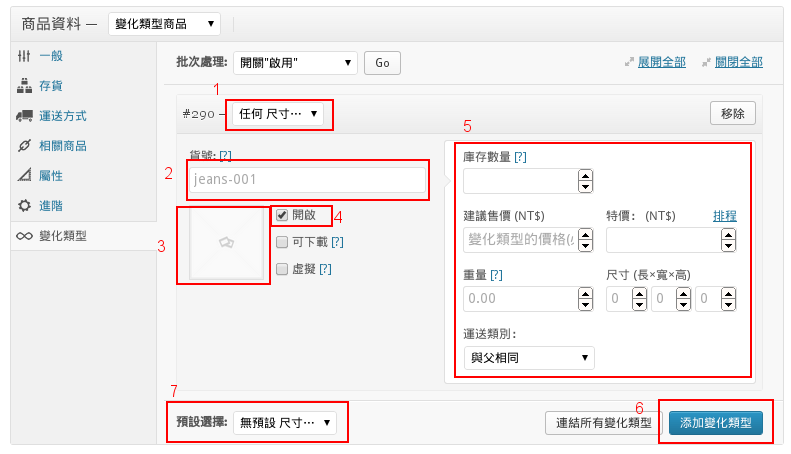The image size is (791, 454).
Task: Open the 變化類型商品 product type dropdown
Action: (164, 23)
